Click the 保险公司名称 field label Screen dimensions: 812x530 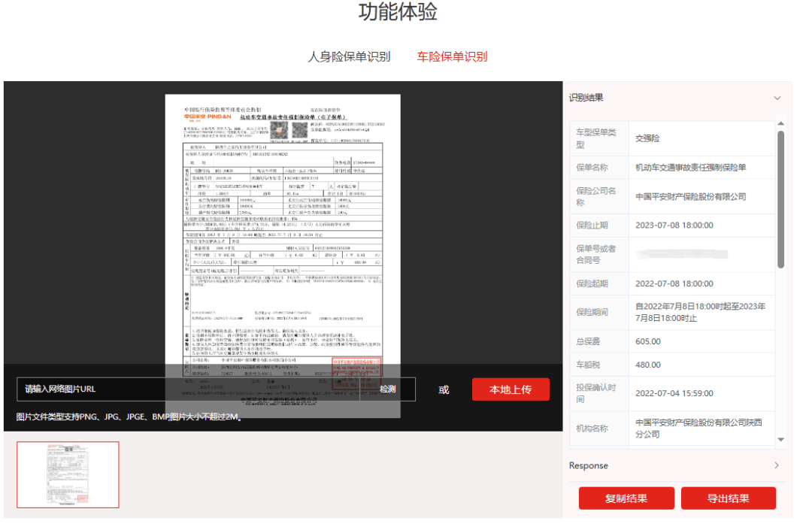[596, 196]
